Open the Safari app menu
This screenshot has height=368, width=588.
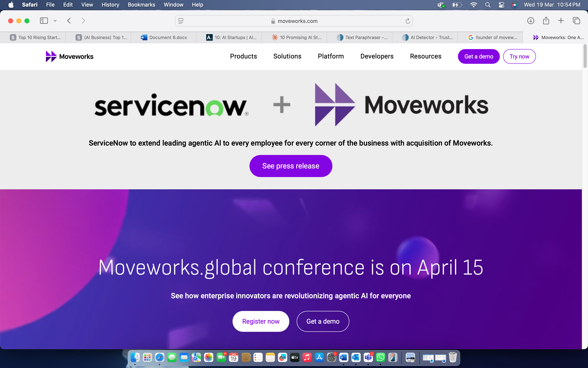(30, 5)
